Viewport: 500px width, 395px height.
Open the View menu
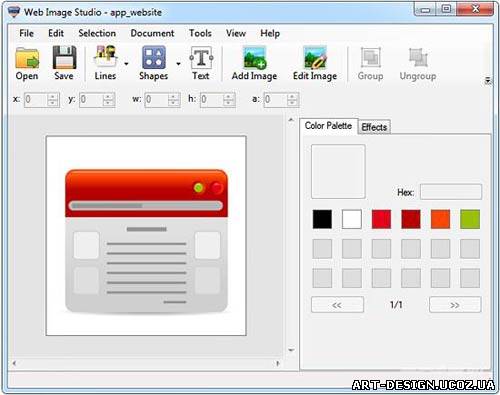(236, 33)
